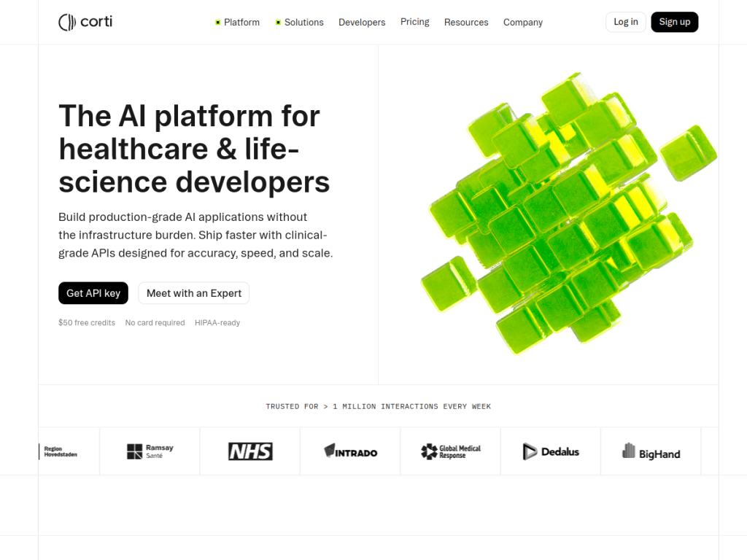Click the Sign up button

point(675,22)
